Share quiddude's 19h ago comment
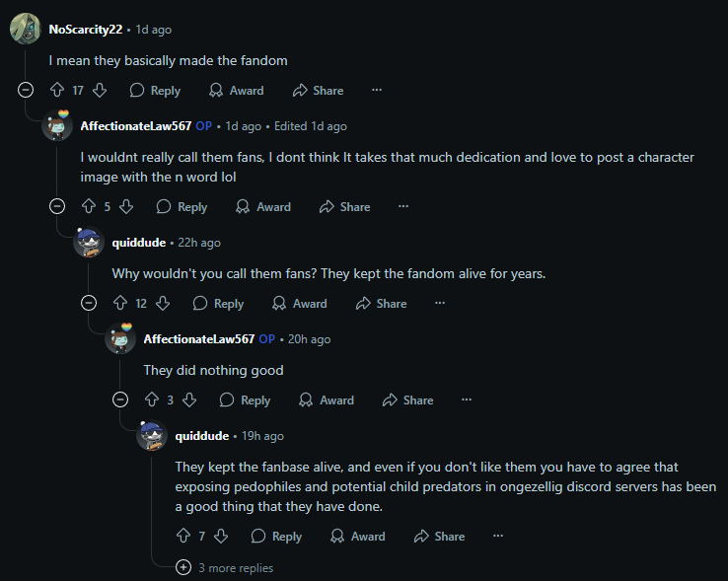 (x=439, y=537)
